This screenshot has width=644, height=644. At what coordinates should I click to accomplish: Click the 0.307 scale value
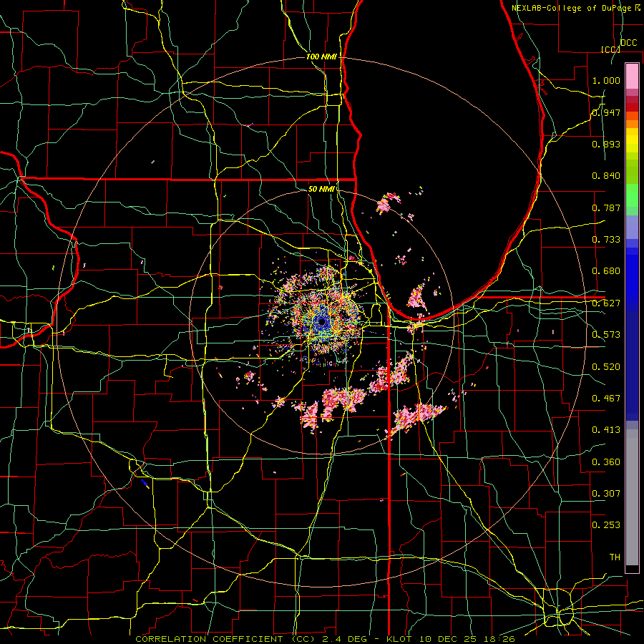[x=606, y=493]
